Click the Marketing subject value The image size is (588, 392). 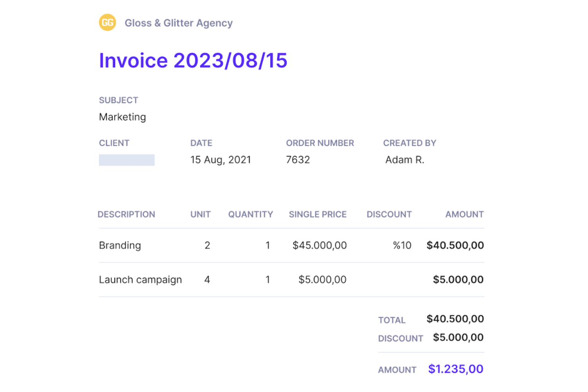[x=122, y=117]
